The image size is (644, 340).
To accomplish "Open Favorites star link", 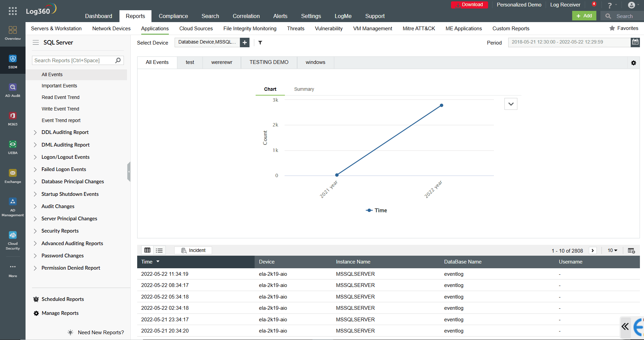I will (624, 28).
